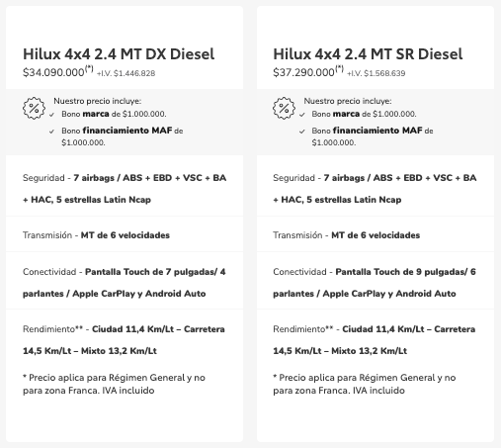Image resolution: width=501 pixels, height=448 pixels.
Task: Click the Bono financiamiento MAF checkmark on SR card
Action: pyautogui.click(x=302, y=132)
